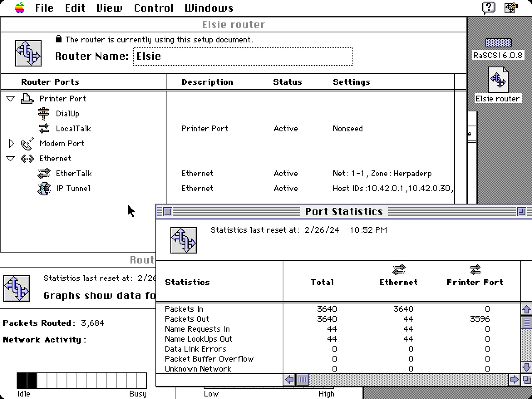Click the router icon in Router Statistics window
Viewport: 532px width, 399px height.
[x=17, y=288]
